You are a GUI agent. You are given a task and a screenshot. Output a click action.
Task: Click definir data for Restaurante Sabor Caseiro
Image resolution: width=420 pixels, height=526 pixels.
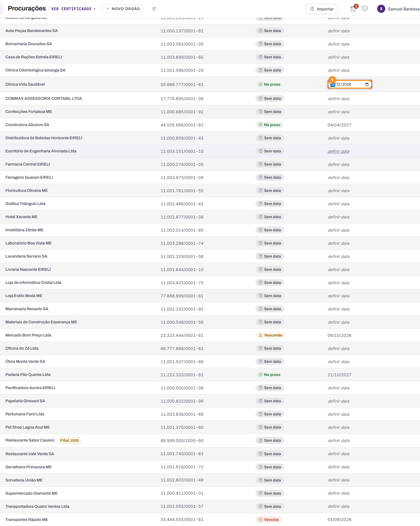338,441
